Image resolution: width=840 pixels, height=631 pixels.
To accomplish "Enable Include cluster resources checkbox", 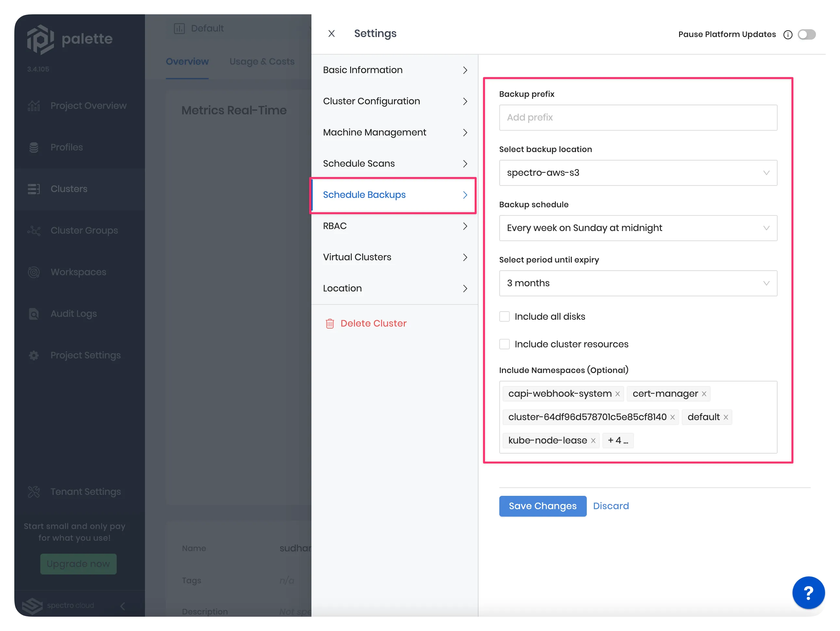I will 505,344.
